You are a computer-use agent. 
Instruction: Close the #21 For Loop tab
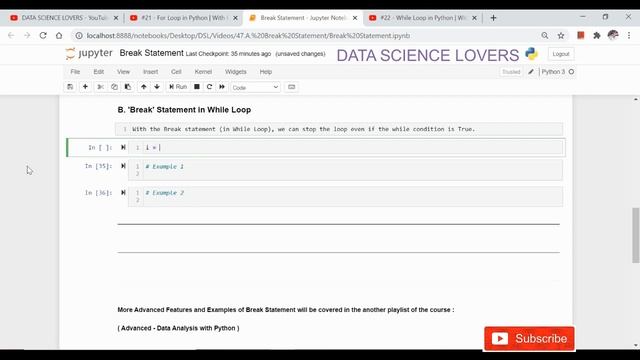point(235,18)
